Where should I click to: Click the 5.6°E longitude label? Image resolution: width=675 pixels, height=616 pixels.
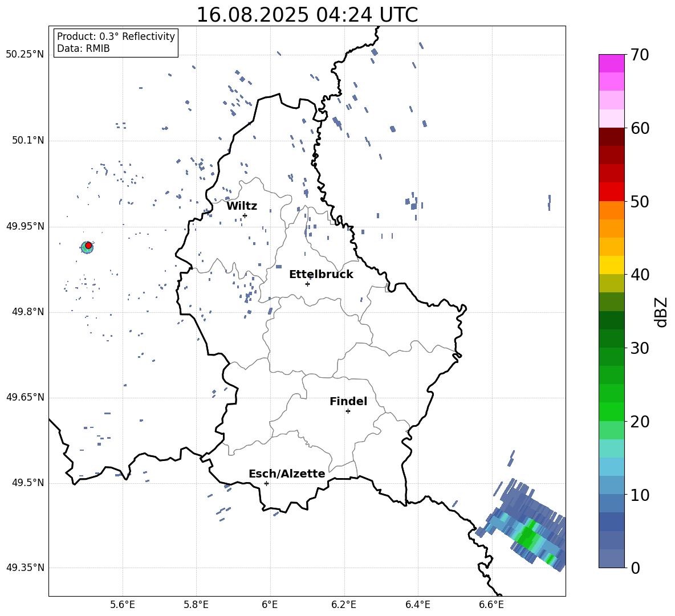123,605
